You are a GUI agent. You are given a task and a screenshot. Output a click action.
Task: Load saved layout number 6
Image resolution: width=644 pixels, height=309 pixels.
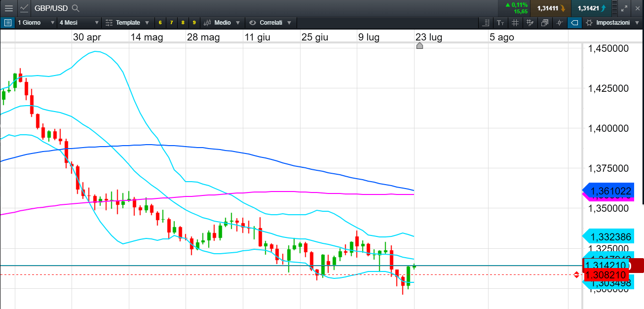click(x=160, y=23)
